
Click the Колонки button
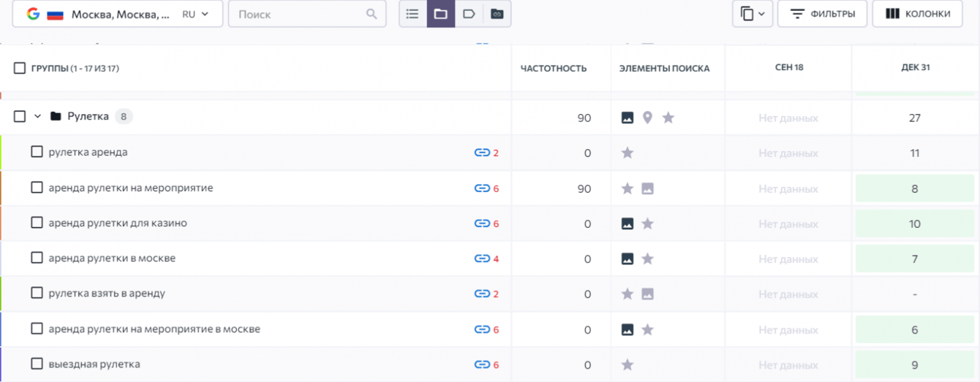pos(917,14)
